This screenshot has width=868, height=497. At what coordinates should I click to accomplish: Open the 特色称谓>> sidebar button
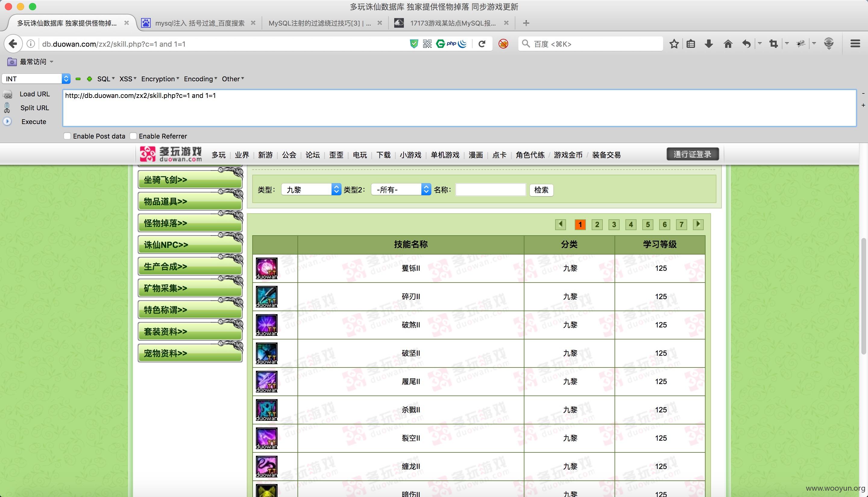(x=190, y=309)
